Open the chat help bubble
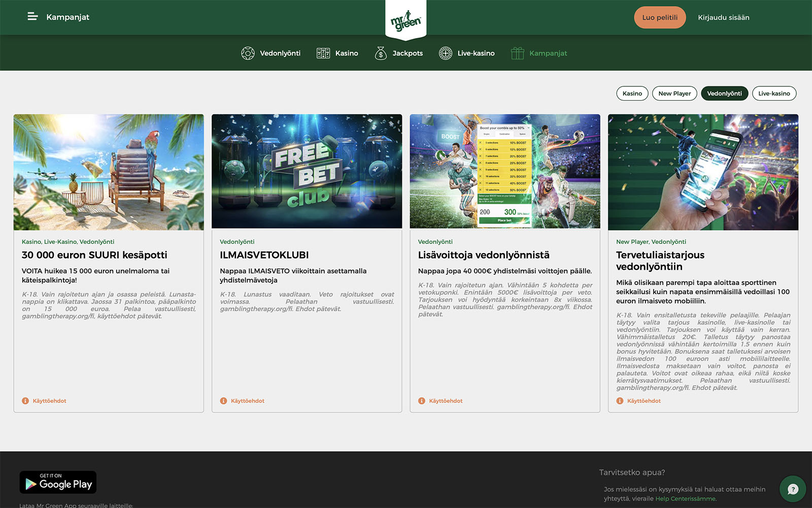Viewport: 812px width, 508px height. pyautogui.click(x=793, y=489)
